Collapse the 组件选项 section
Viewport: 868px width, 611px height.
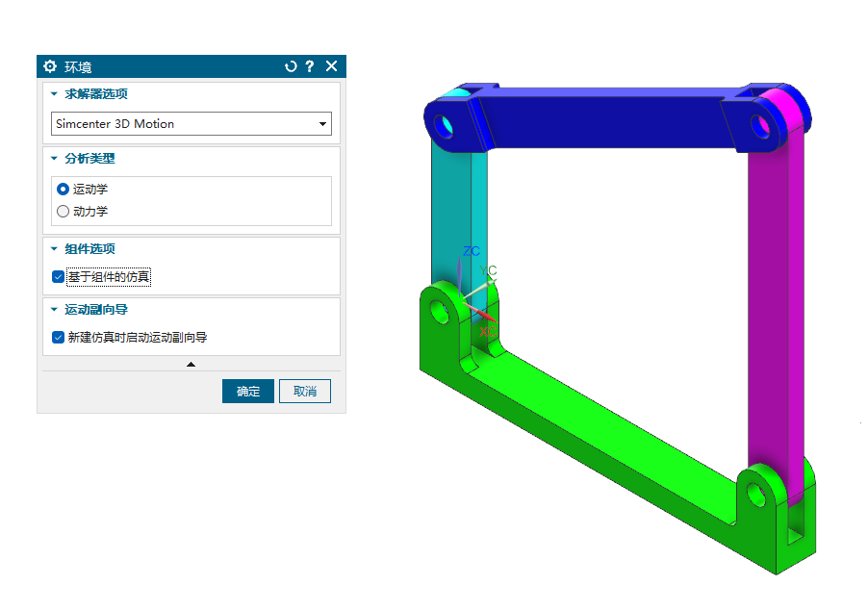point(55,249)
